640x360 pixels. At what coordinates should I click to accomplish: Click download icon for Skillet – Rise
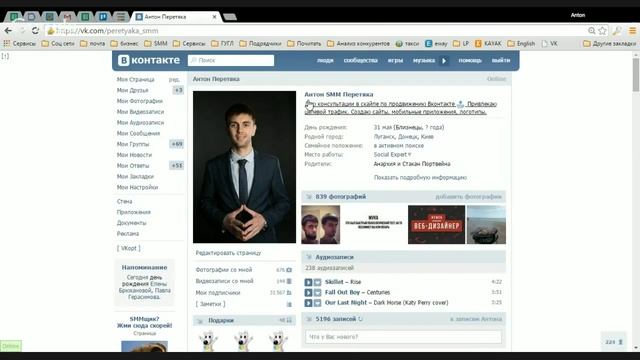(318, 282)
